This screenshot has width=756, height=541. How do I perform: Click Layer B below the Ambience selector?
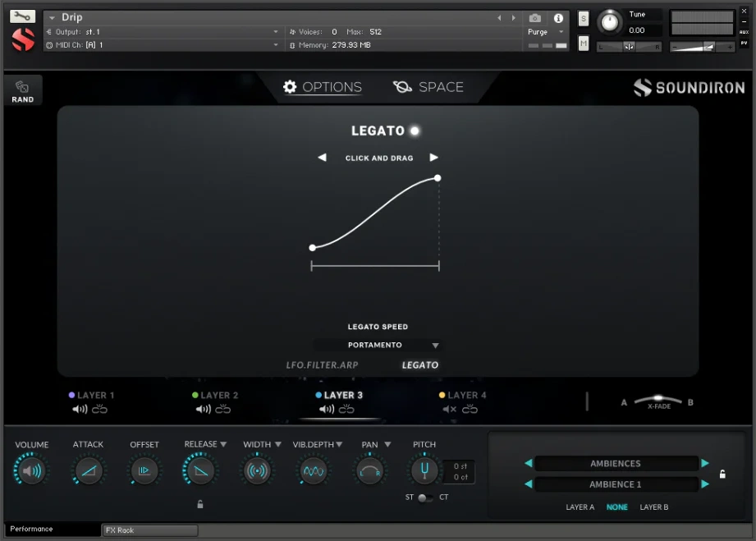[x=653, y=507]
